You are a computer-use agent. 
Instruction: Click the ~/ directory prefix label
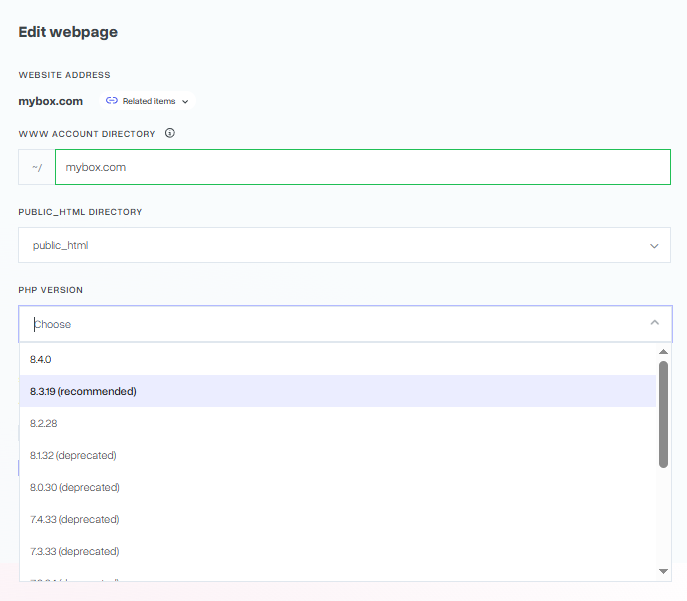click(x=37, y=167)
